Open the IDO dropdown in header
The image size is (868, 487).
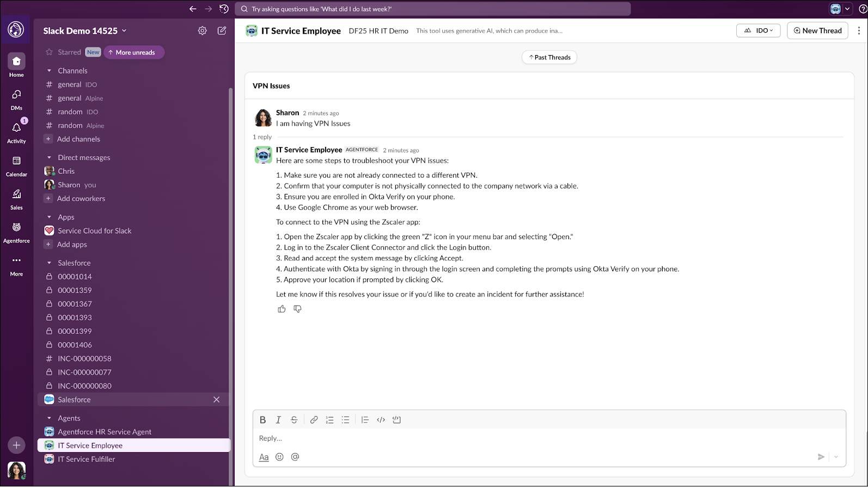758,31
